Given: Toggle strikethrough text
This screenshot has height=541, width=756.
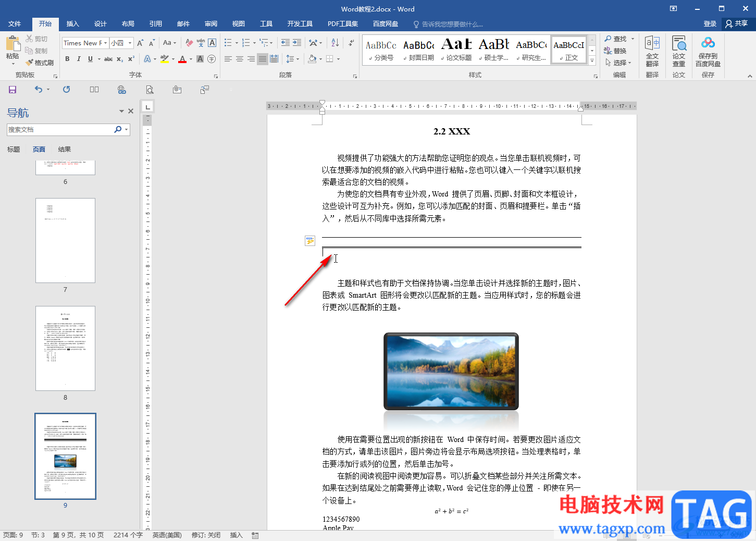Looking at the screenshot, I should click(x=108, y=59).
